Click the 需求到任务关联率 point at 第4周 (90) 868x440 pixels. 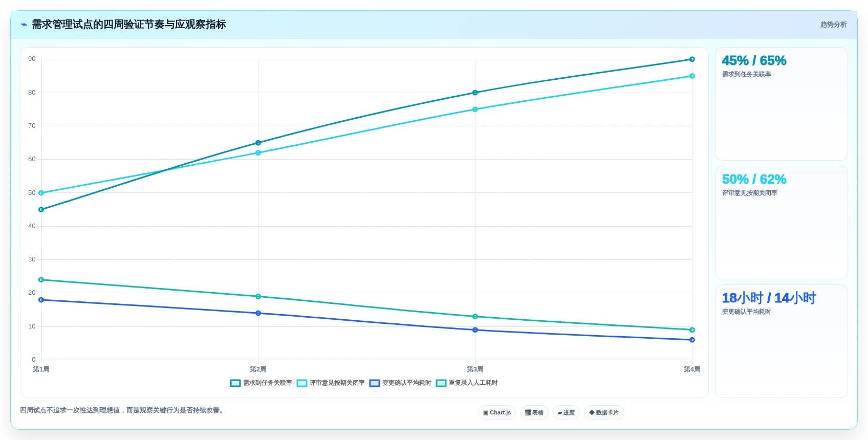pyautogui.click(x=692, y=59)
